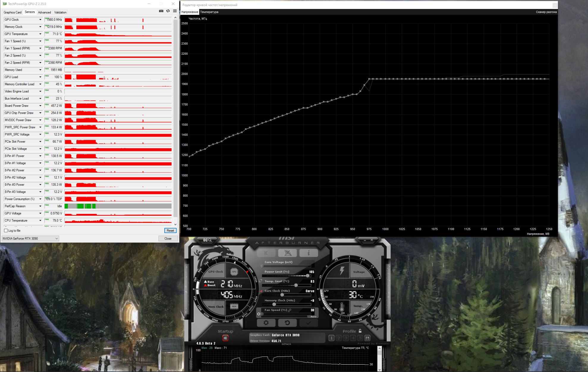This screenshot has height=372, width=588.
Task: Click the GPU-Z refresh icon
Action: point(168,11)
